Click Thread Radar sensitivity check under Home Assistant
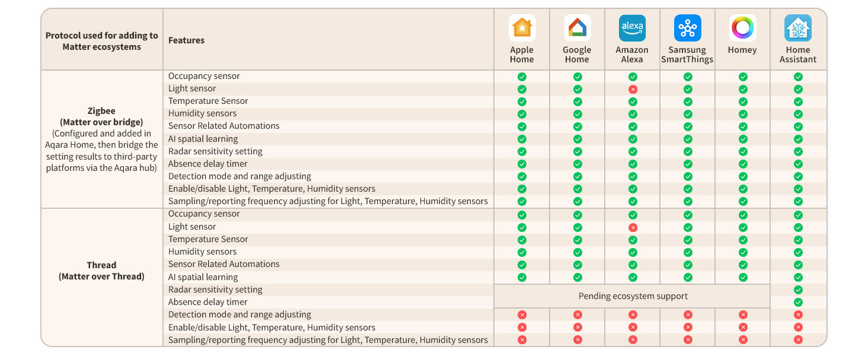Image resolution: width=868 pixels, height=356 pixels. click(x=798, y=290)
